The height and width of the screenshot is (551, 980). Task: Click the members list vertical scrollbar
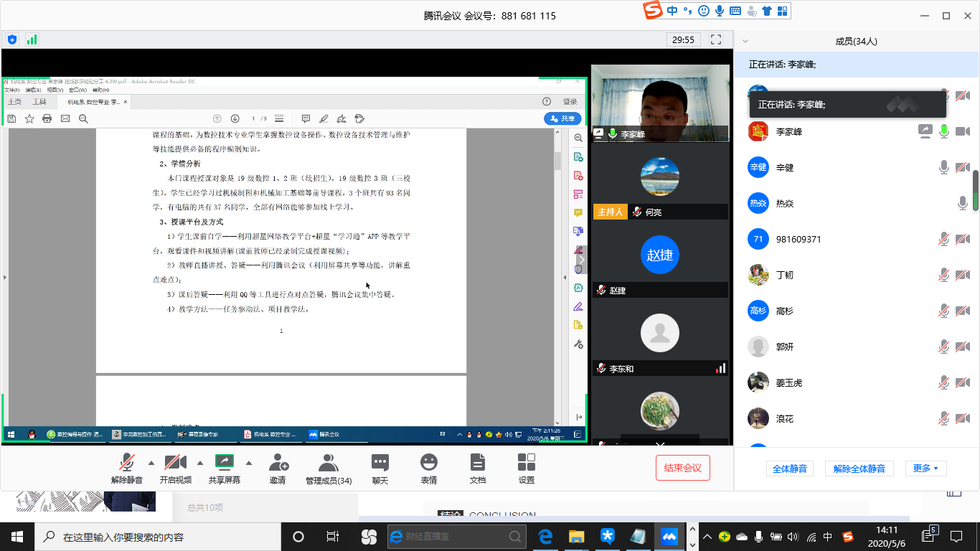coord(976,190)
